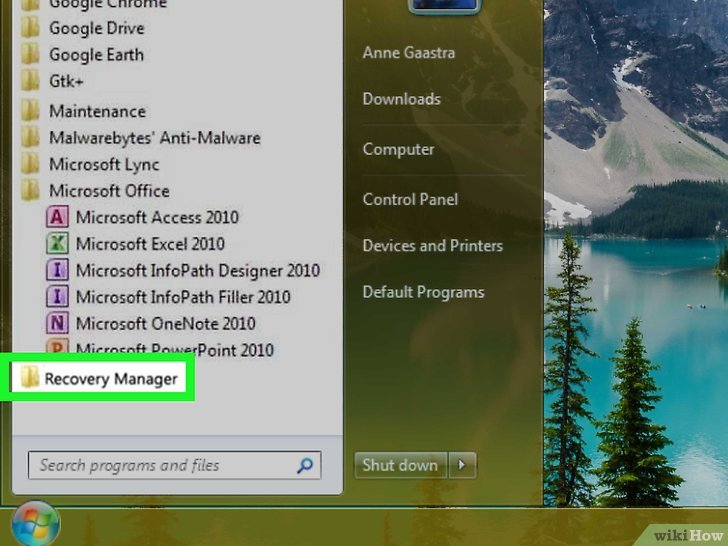Open Downloads from Start menu
This screenshot has width=728, height=546.
click(x=402, y=99)
